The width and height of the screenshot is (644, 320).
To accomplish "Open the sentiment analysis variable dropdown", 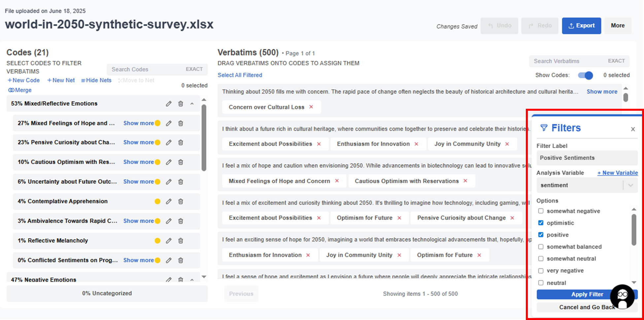I will click(x=630, y=185).
